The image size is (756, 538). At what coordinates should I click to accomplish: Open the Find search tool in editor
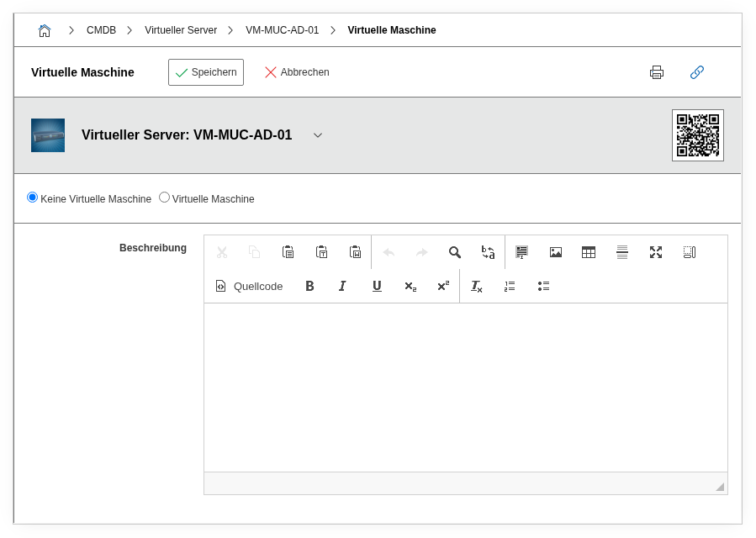[455, 252]
